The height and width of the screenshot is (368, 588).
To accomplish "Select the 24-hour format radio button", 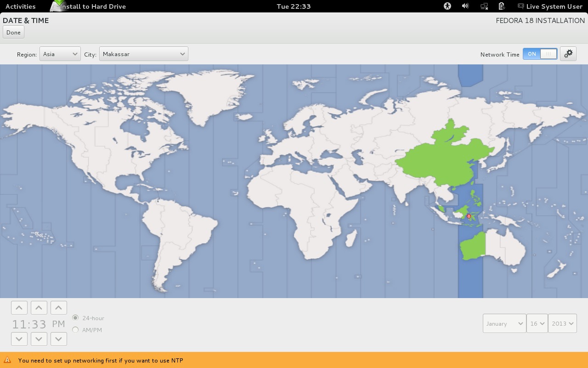I will coord(75,318).
